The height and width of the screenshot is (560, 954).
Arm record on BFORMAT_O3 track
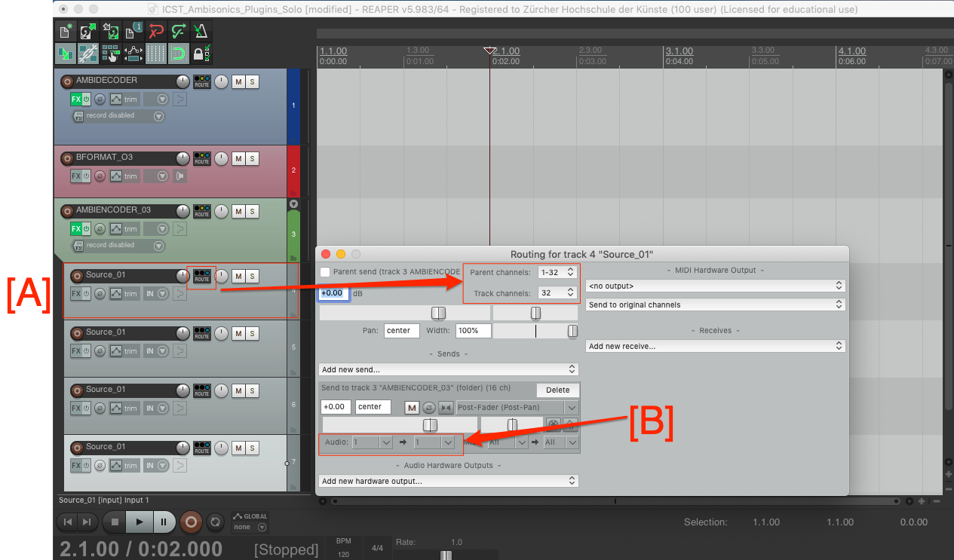67,158
